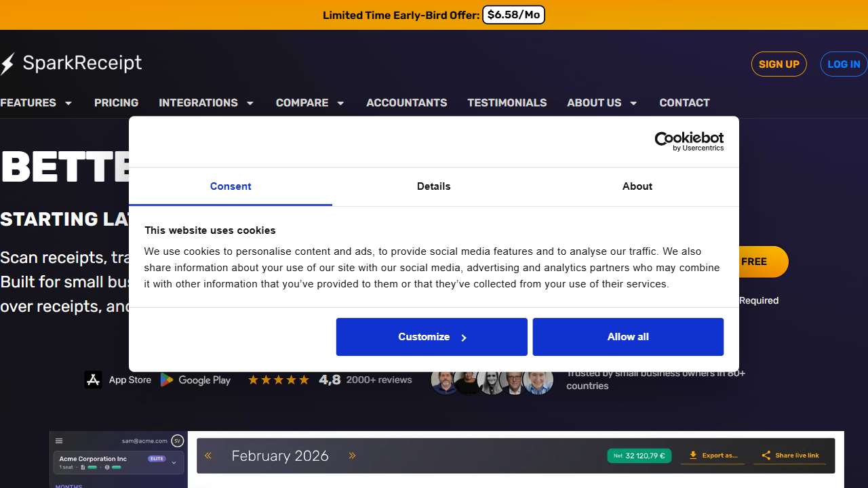The width and height of the screenshot is (868, 488).
Task: Advance to next month using double-right arrows
Action: 352,455
